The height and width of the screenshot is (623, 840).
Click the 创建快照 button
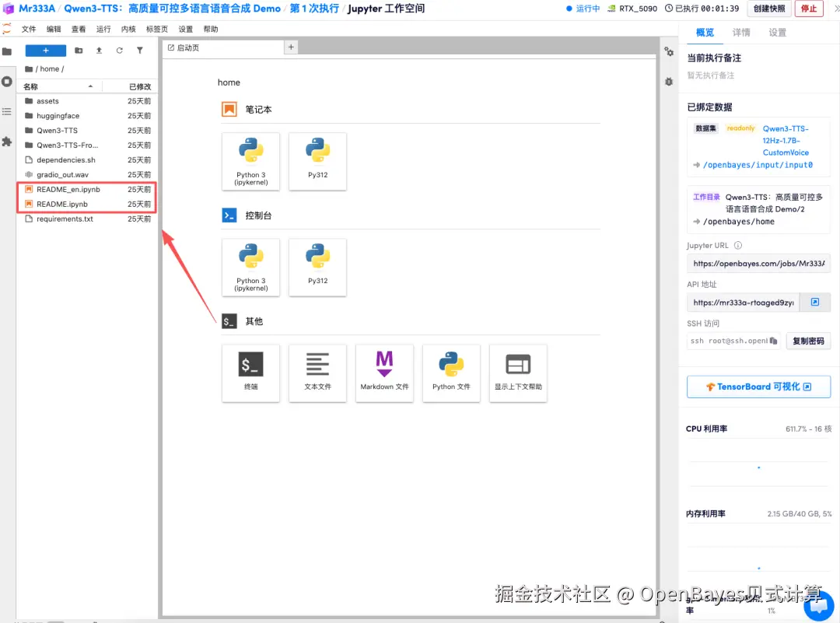[769, 9]
